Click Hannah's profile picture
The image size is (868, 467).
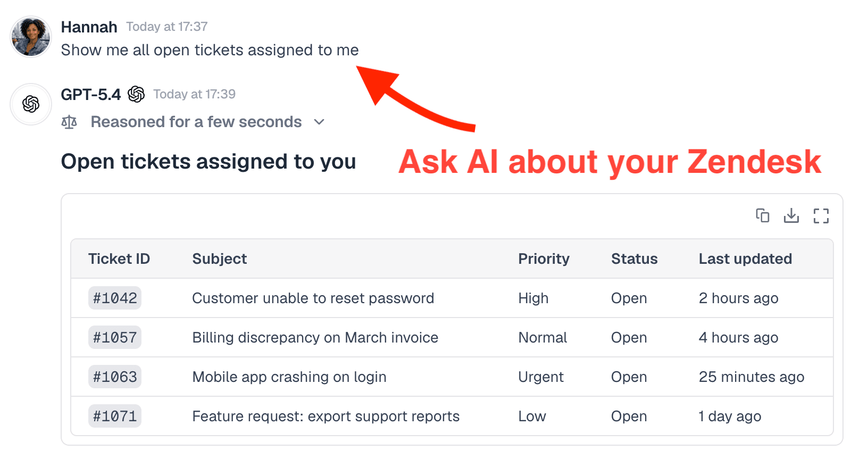(30, 36)
